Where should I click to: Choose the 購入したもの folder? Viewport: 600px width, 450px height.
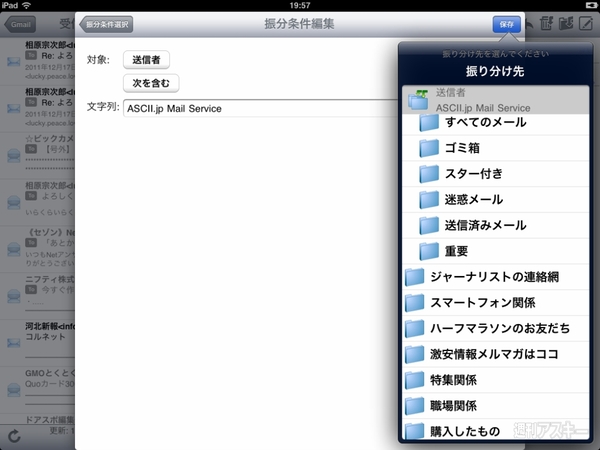(x=496, y=430)
